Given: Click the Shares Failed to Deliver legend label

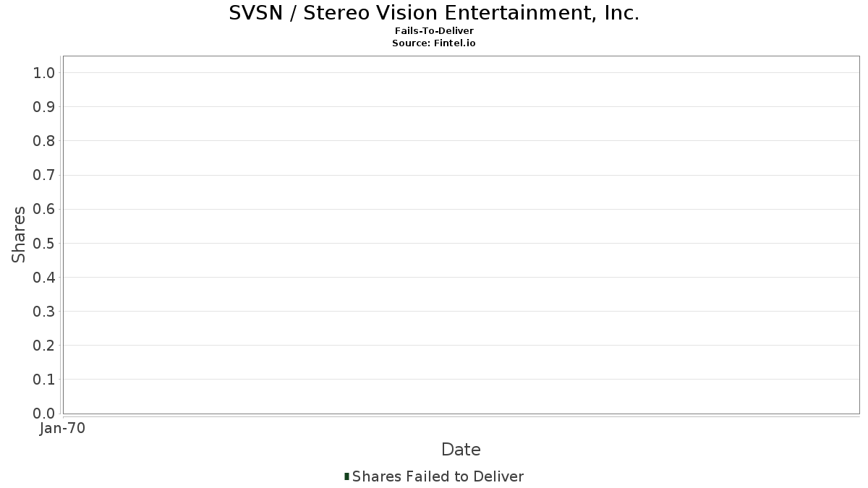Looking at the screenshot, I should tap(438, 476).
